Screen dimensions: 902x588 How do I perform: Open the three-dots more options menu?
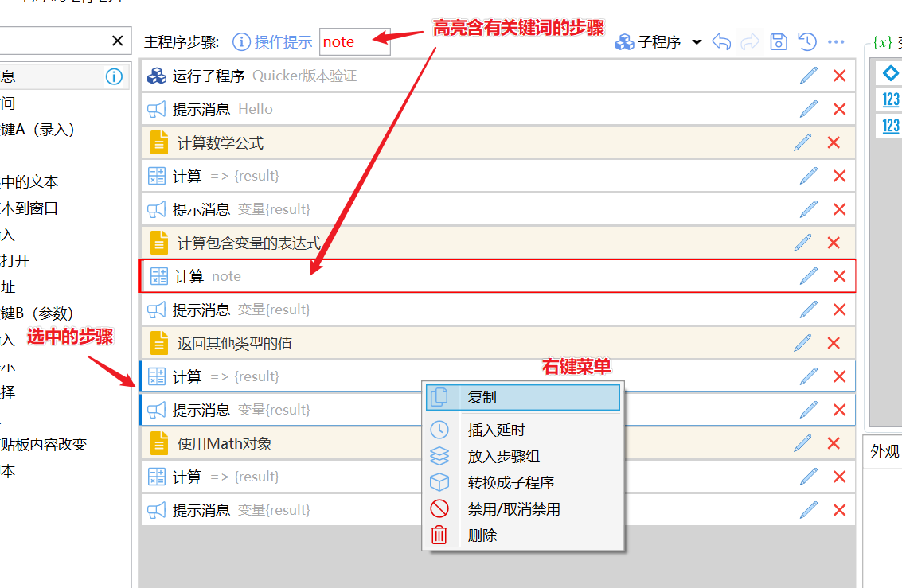(x=836, y=42)
